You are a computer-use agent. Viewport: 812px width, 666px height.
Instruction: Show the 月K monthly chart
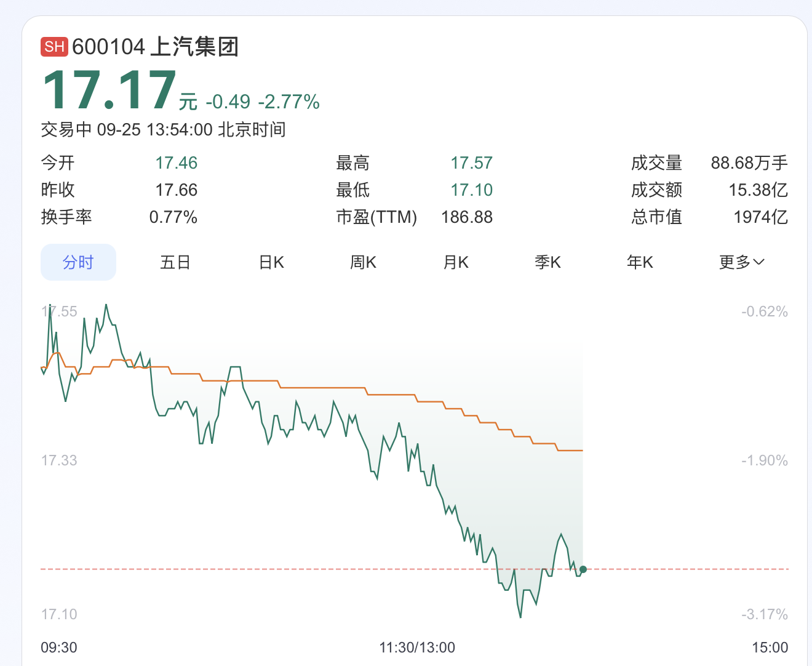pos(456,262)
